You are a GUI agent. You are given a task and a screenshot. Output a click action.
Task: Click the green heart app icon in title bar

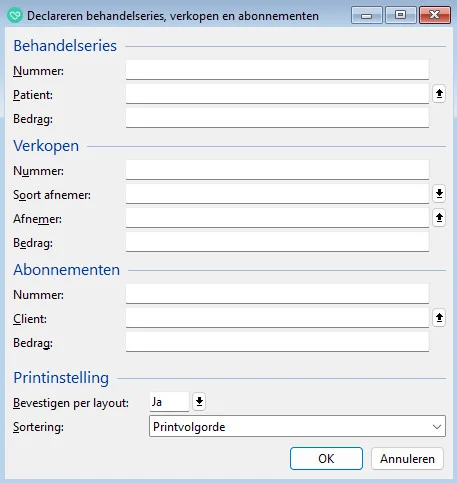(x=15, y=15)
